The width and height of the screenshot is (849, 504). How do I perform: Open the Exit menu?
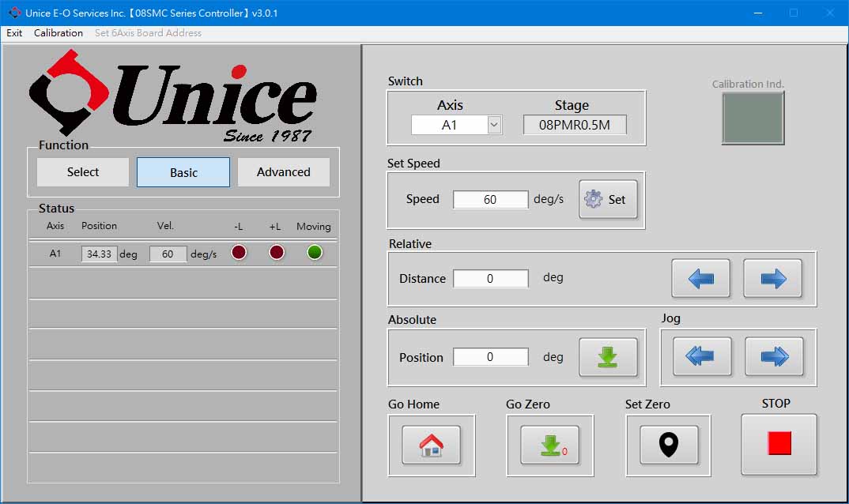pos(14,33)
